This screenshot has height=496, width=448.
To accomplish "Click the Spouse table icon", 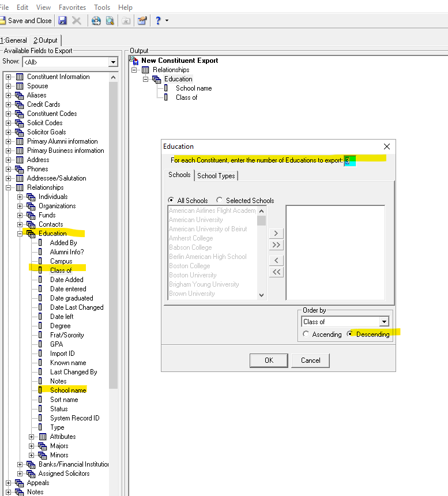I will pyautogui.click(x=20, y=86).
